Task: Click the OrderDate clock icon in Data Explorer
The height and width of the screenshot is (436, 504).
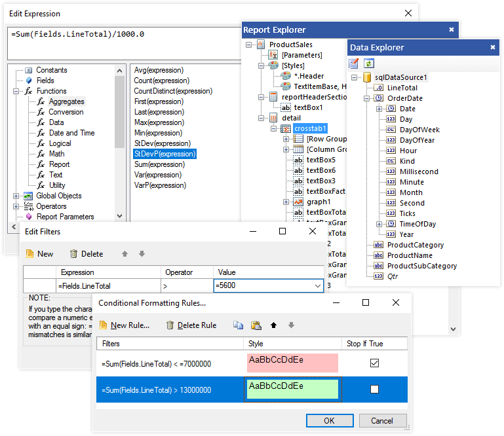Action: pos(379,98)
